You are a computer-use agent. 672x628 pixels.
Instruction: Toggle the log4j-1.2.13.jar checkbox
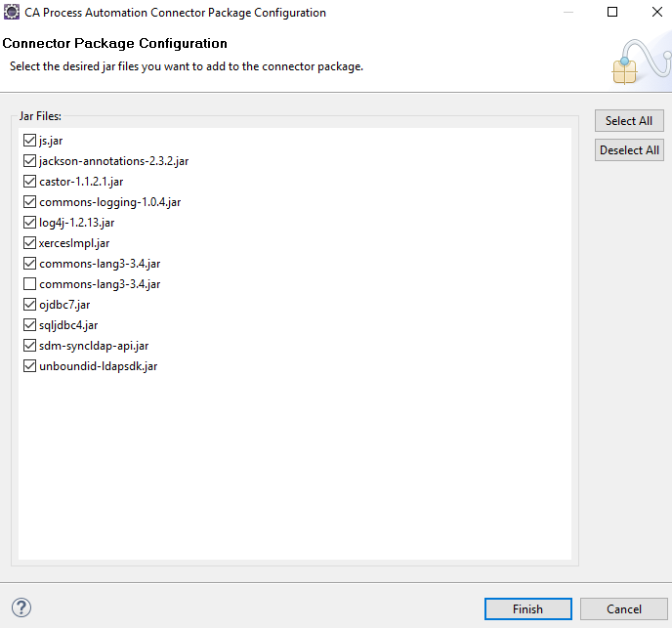pos(29,223)
